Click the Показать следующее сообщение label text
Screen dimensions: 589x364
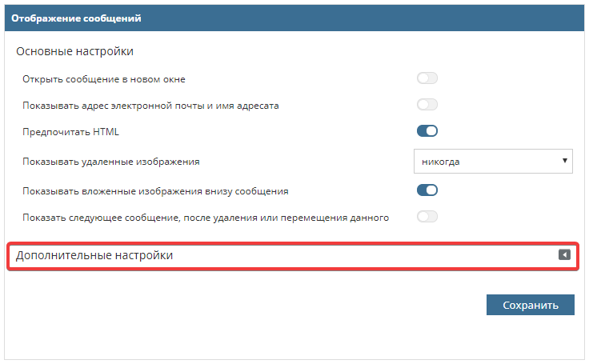pyautogui.click(x=206, y=217)
